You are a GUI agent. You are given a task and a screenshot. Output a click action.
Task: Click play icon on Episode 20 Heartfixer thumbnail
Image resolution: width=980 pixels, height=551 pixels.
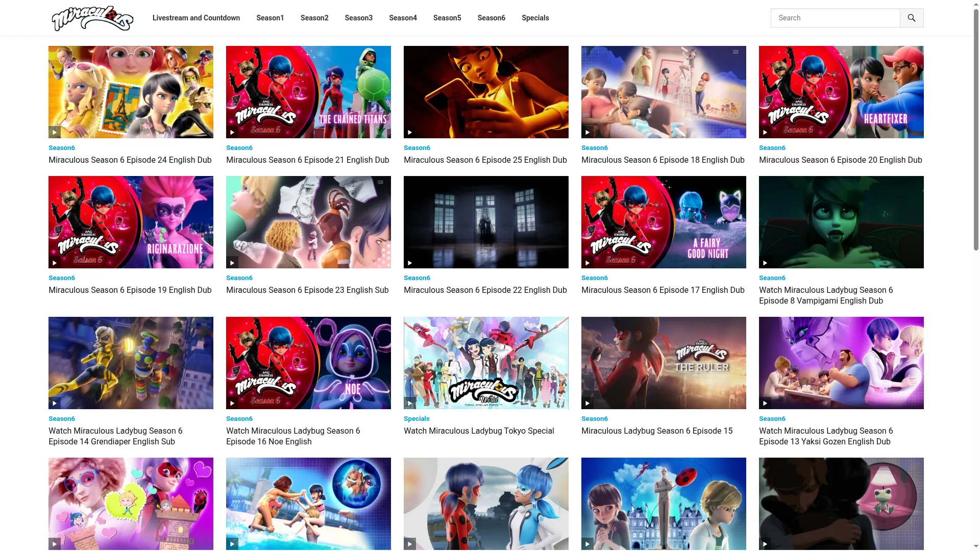pos(765,132)
